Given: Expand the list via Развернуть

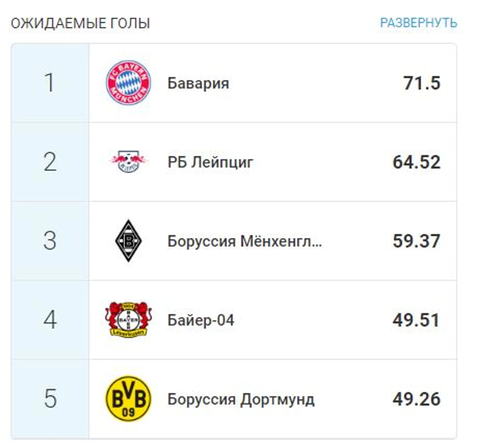Looking at the screenshot, I should [x=418, y=23].
